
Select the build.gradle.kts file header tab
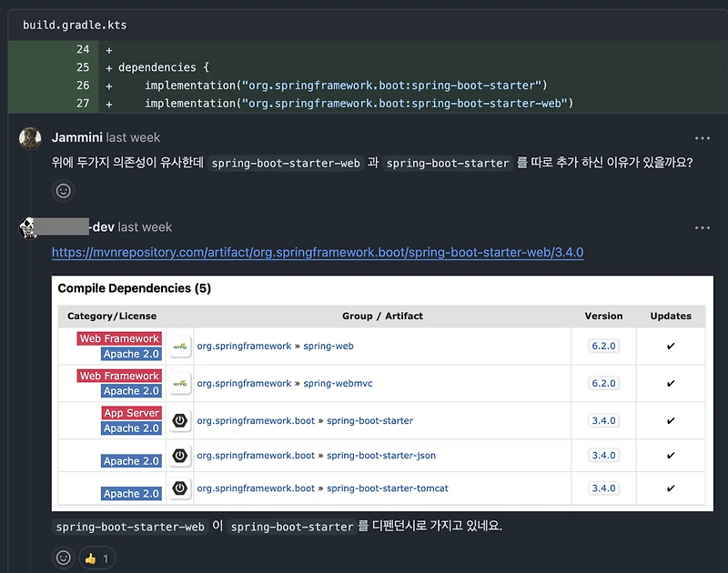point(72,25)
